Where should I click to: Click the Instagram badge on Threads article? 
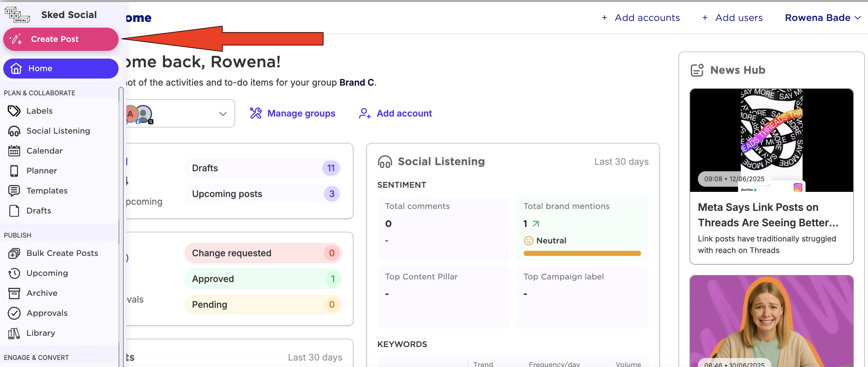798,187
